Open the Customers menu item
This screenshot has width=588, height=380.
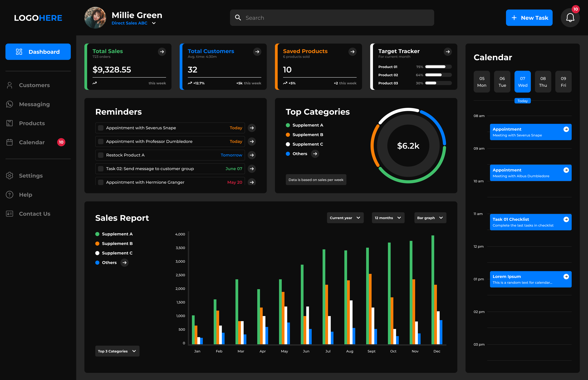pos(34,85)
